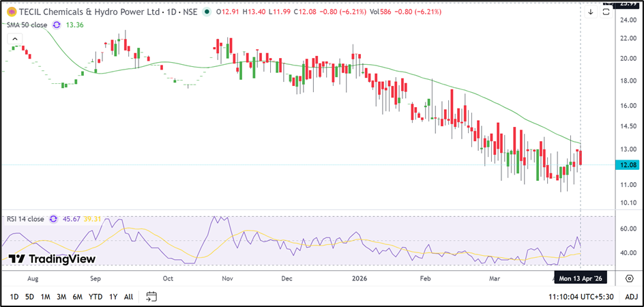The height and width of the screenshot is (307, 644).
Task: Open the go-to-date calendar icon
Action: (x=151, y=296)
